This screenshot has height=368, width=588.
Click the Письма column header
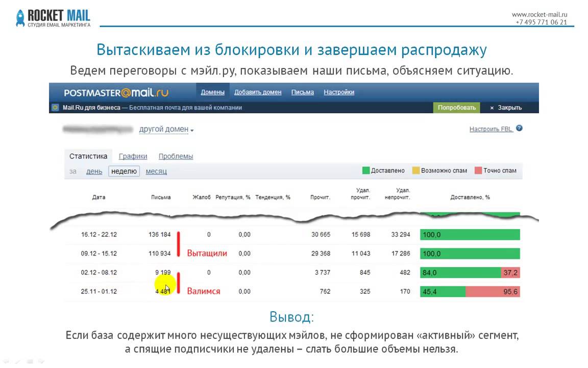click(x=161, y=197)
